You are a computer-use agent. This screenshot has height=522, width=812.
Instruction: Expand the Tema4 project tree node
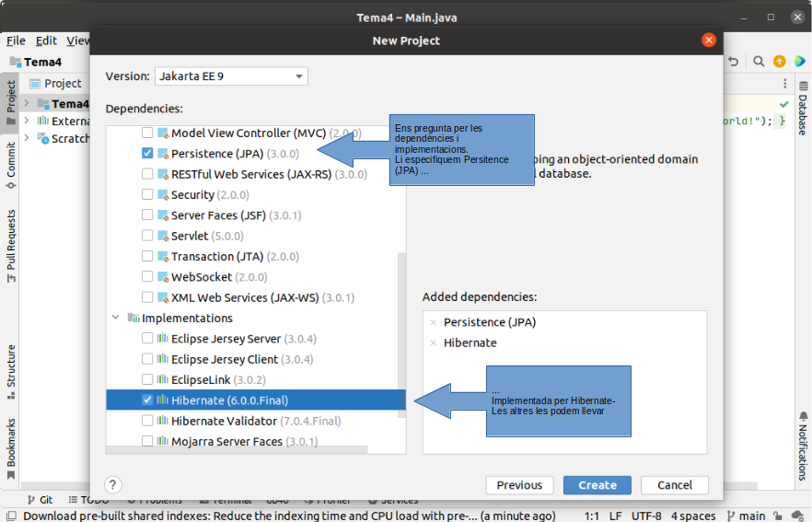tap(27, 103)
